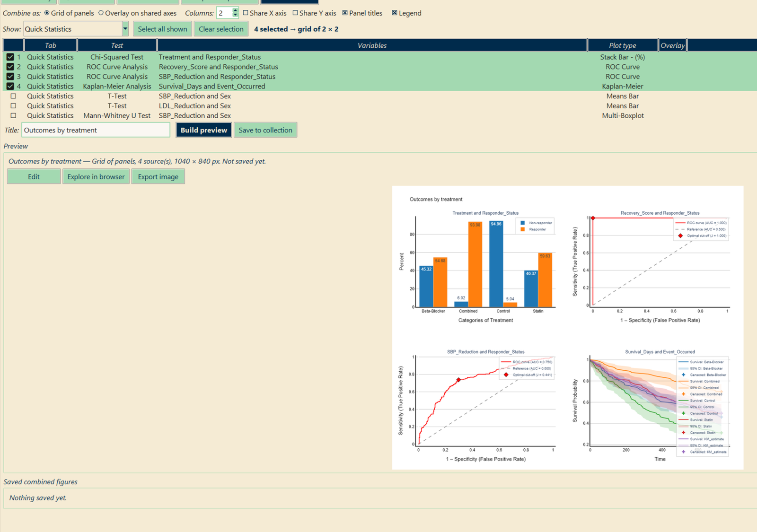
Task: Select 'Treatment and Responder_Status' variables cell
Action: click(210, 57)
